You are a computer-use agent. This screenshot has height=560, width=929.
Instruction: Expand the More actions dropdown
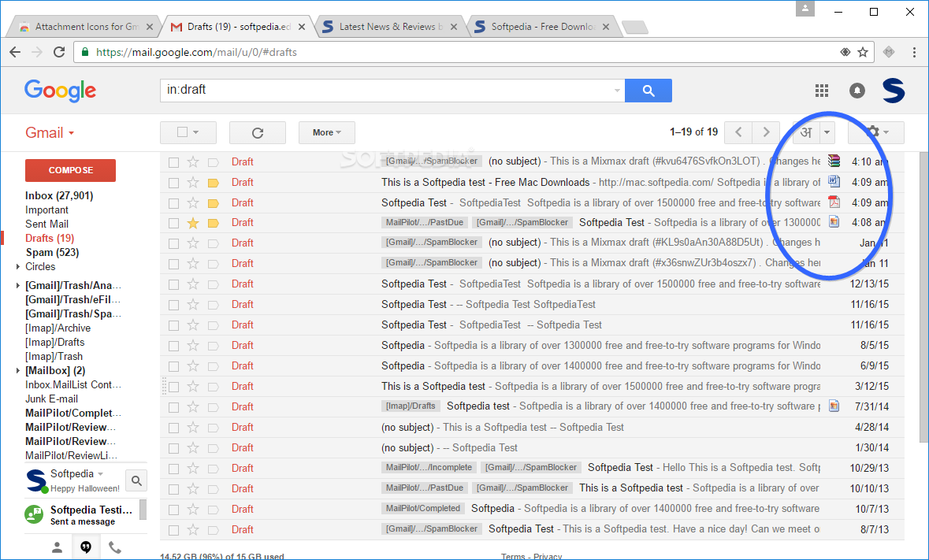[326, 132]
